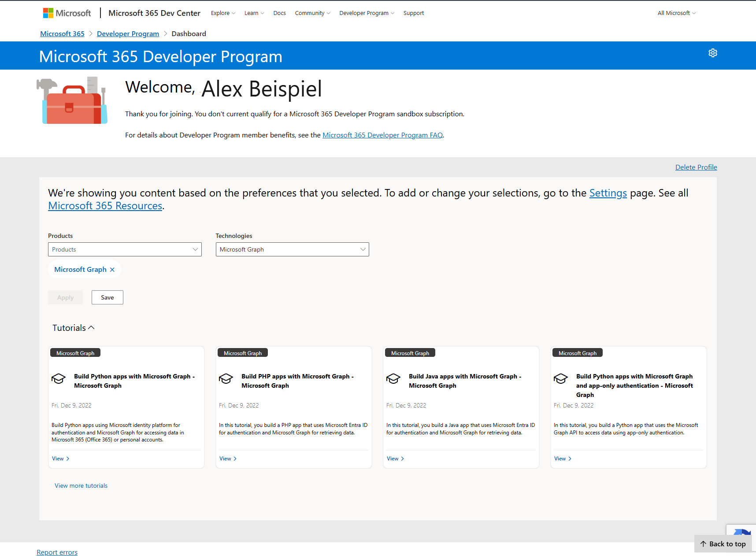Open Build Python apps app-only authentication tutorial title
Viewport: 756px width, 556px height.
point(634,385)
